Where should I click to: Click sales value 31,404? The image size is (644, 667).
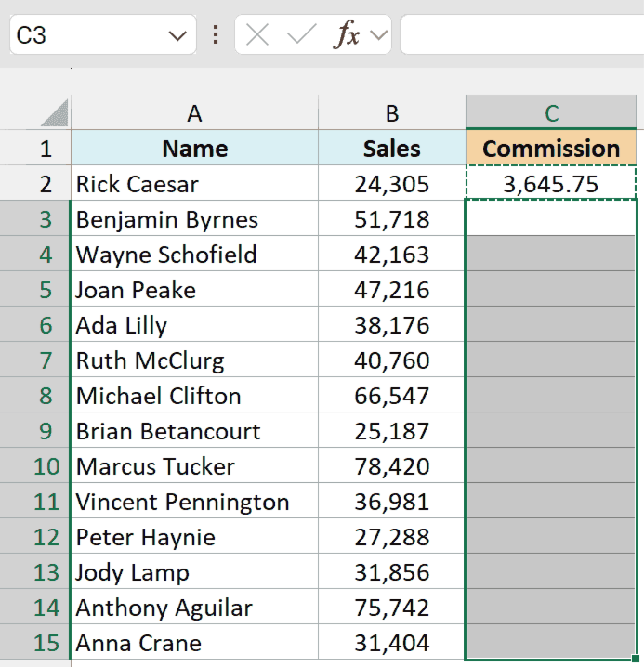coord(392,642)
